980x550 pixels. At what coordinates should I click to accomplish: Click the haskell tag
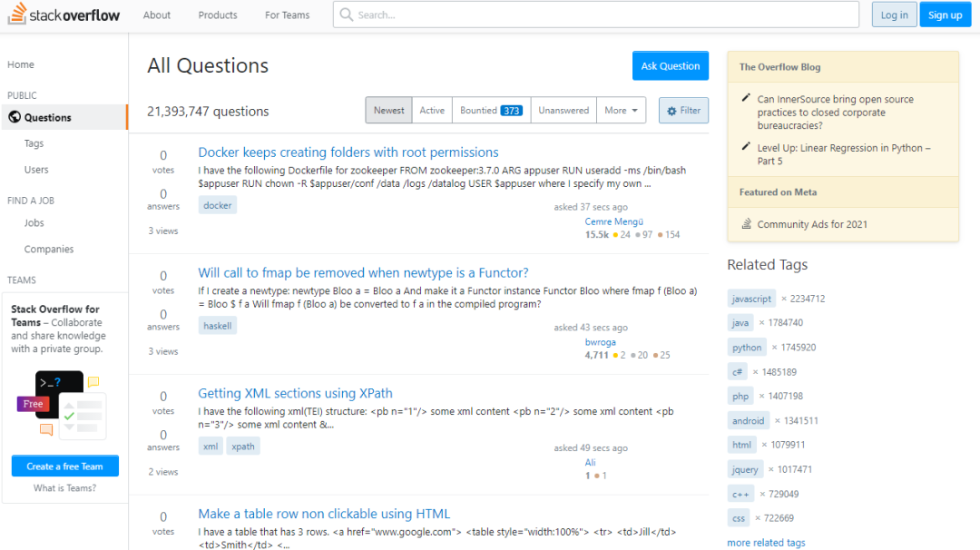pyautogui.click(x=218, y=326)
